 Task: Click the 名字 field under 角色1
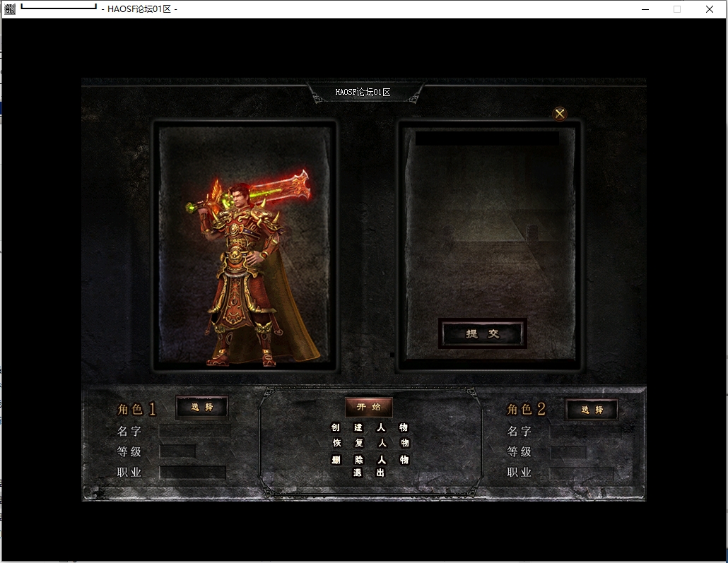click(x=194, y=430)
